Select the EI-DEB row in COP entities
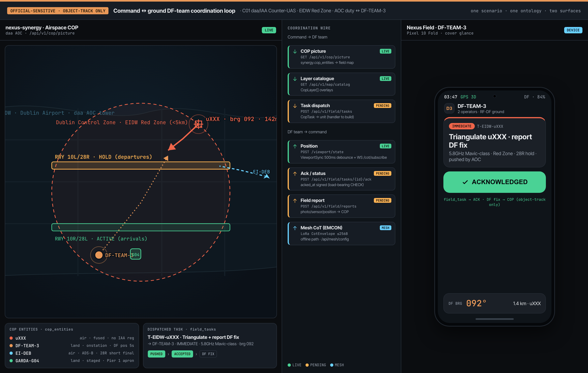 pos(72,353)
